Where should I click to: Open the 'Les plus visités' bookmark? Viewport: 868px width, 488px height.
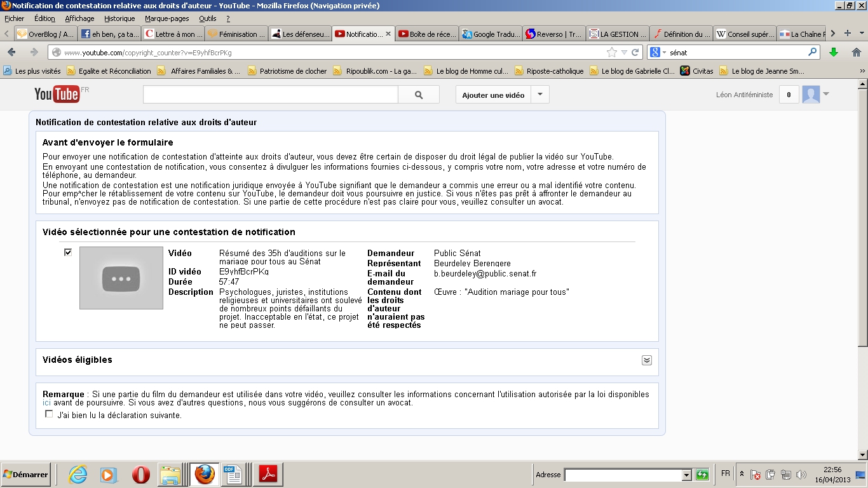pyautogui.click(x=32, y=71)
